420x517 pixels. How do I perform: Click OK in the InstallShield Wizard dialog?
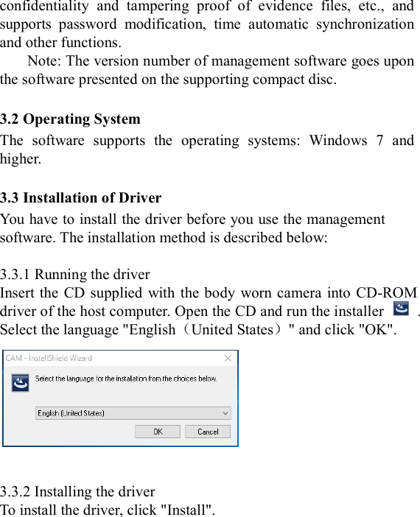click(158, 432)
